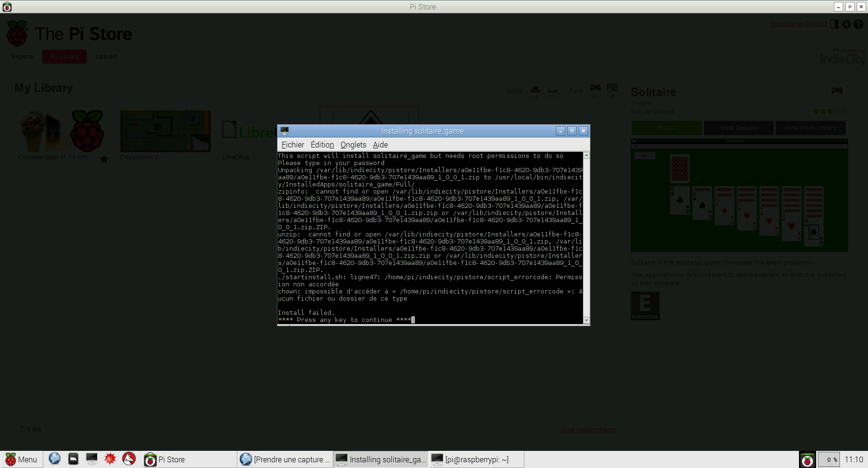Open Pi Store settings gear icon

[847, 24]
